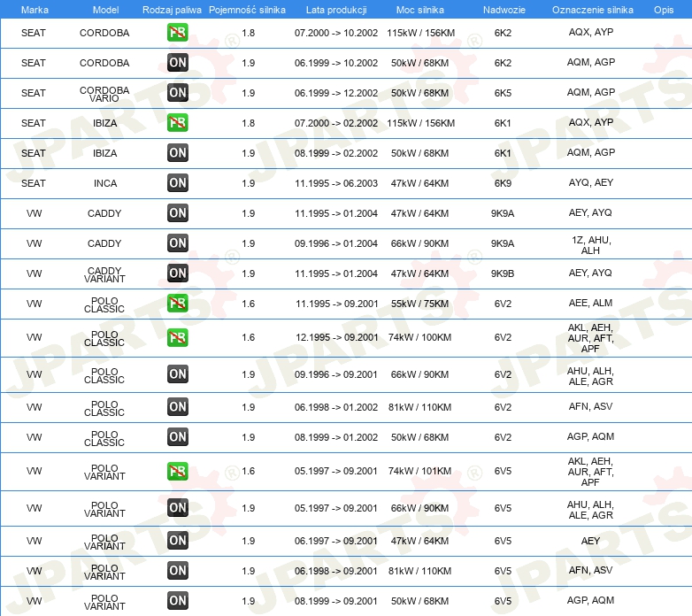Click date range 06.1997 -> 09.2001
This screenshot has width=692, height=616.
pos(336,541)
